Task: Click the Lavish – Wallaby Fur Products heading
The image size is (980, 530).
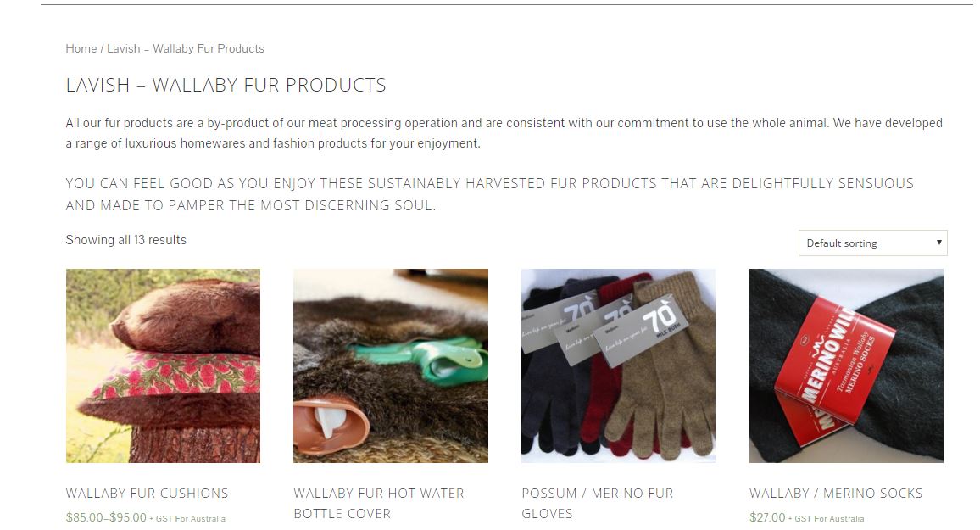Action: (226, 85)
